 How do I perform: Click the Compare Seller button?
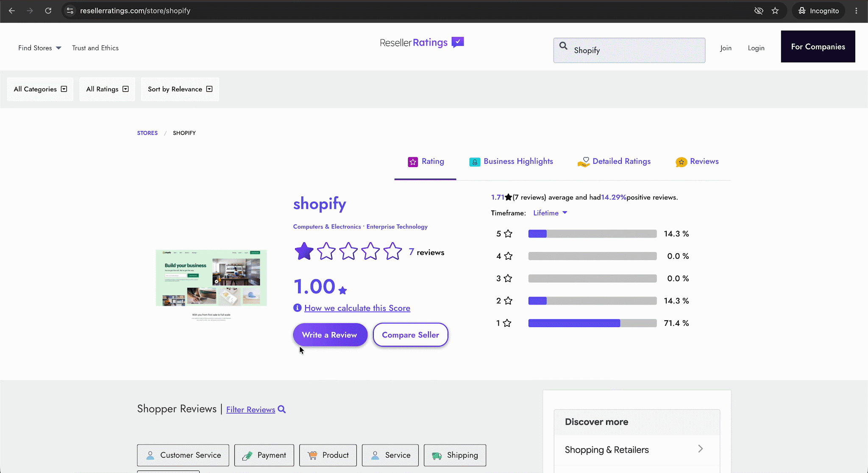click(x=410, y=335)
